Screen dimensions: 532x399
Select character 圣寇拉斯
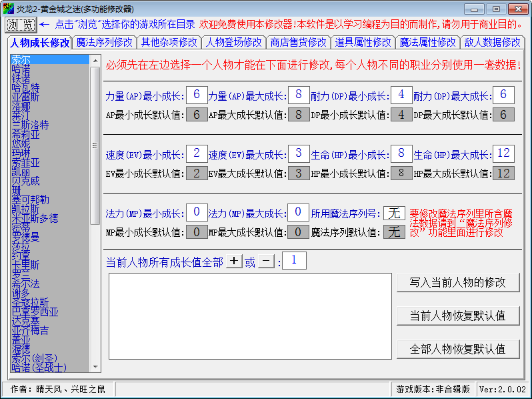coord(50,302)
